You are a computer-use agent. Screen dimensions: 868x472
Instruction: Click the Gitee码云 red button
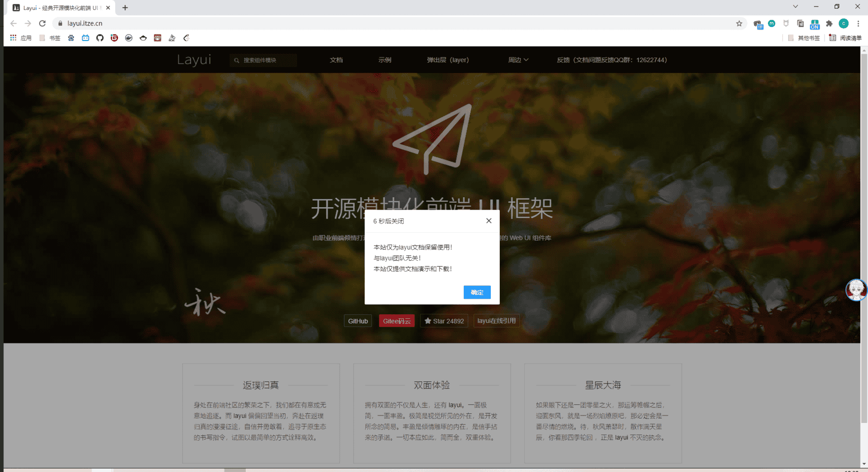[396, 321]
